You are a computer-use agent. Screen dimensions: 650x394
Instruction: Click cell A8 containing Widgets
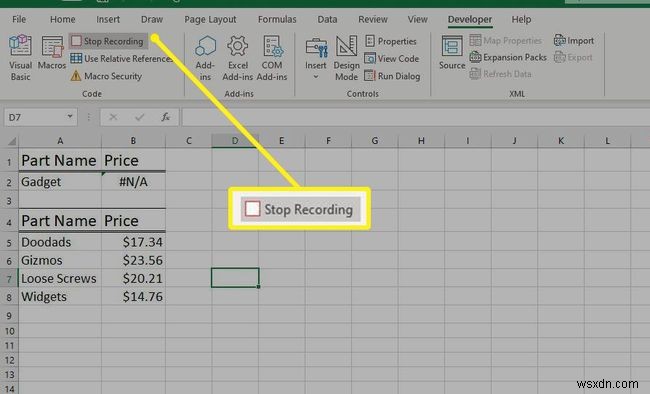point(60,297)
